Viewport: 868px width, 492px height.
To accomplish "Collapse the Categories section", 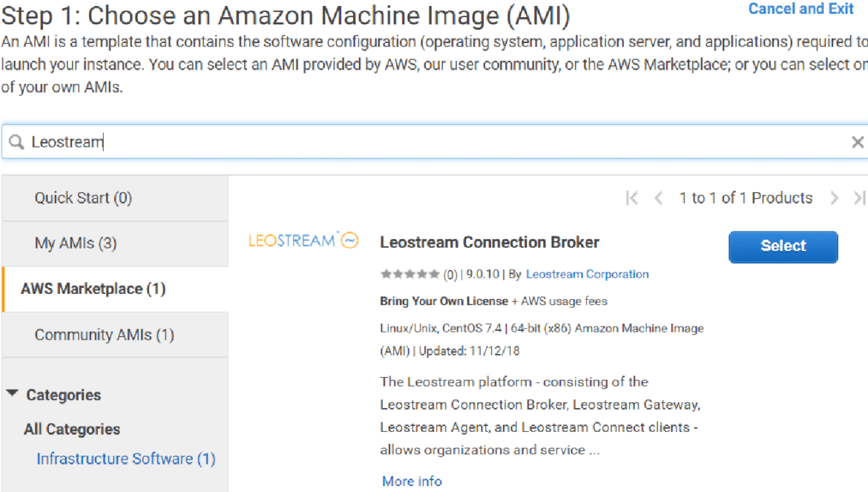I will pos(12,394).
